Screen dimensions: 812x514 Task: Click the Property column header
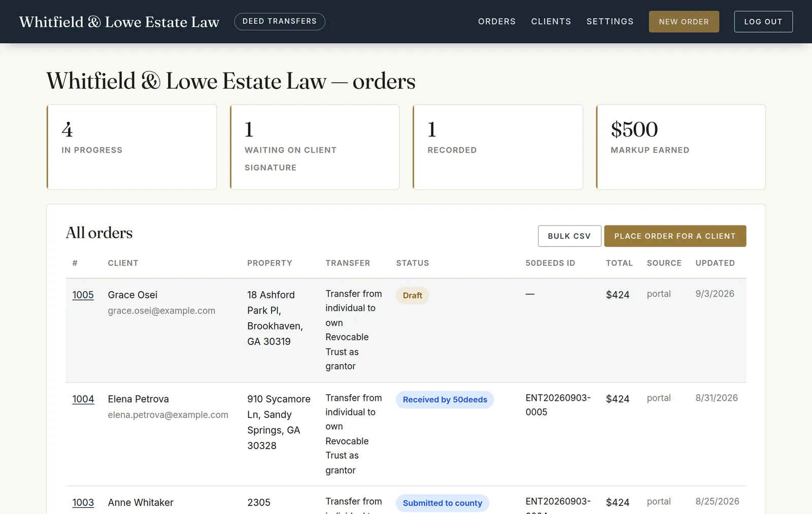click(269, 263)
